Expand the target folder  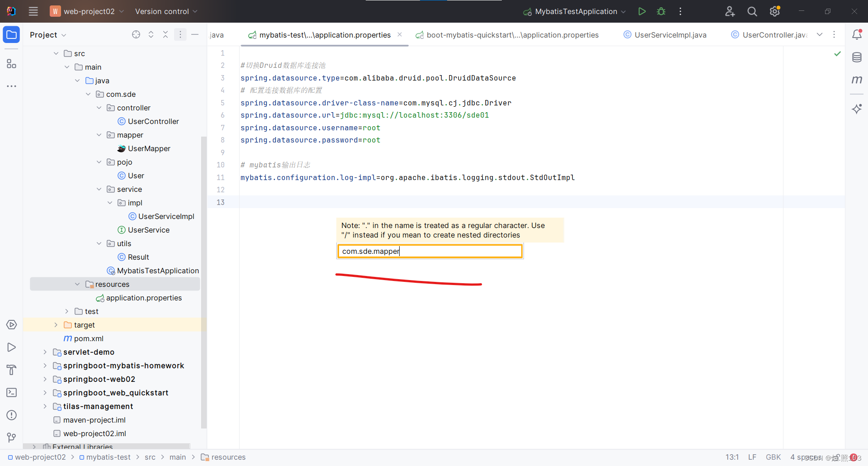pyautogui.click(x=56, y=325)
